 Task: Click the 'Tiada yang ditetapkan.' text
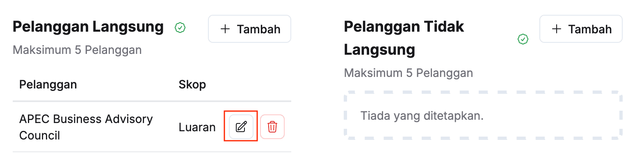(422, 116)
